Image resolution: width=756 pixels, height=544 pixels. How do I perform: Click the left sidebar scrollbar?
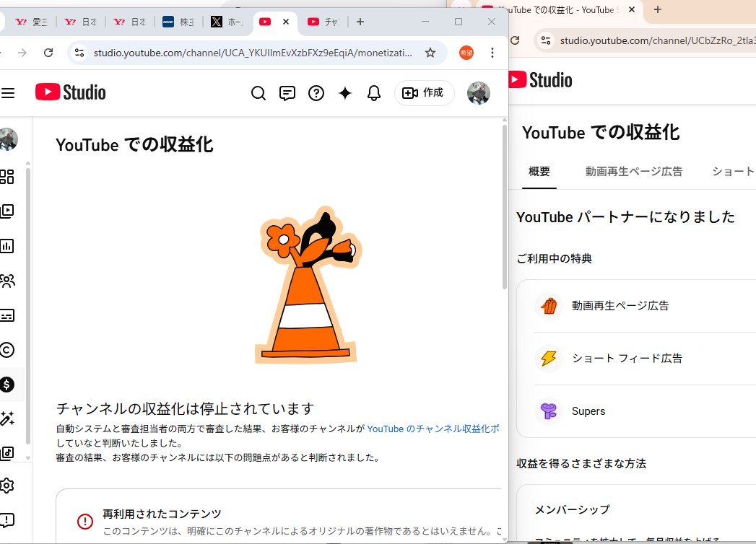pyautogui.click(x=28, y=306)
